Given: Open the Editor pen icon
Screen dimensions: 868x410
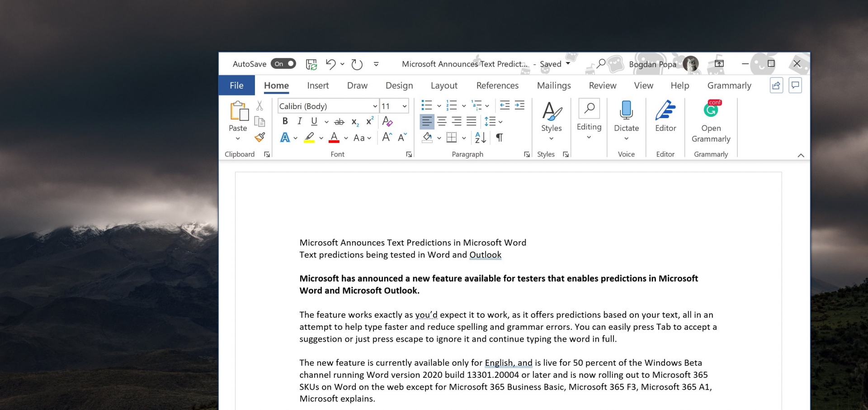Looking at the screenshot, I should 665,110.
